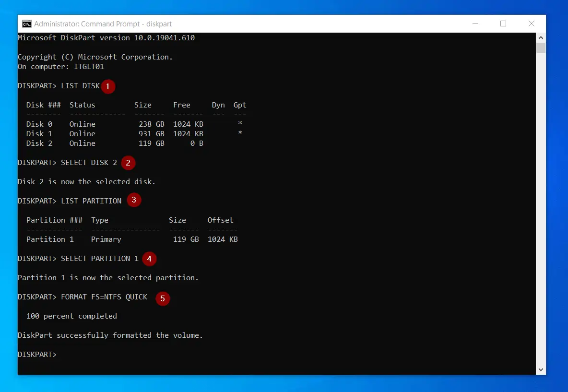Click the 'Type' column header
Viewport: 568px width, 392px height.
[x=100, y=220]
